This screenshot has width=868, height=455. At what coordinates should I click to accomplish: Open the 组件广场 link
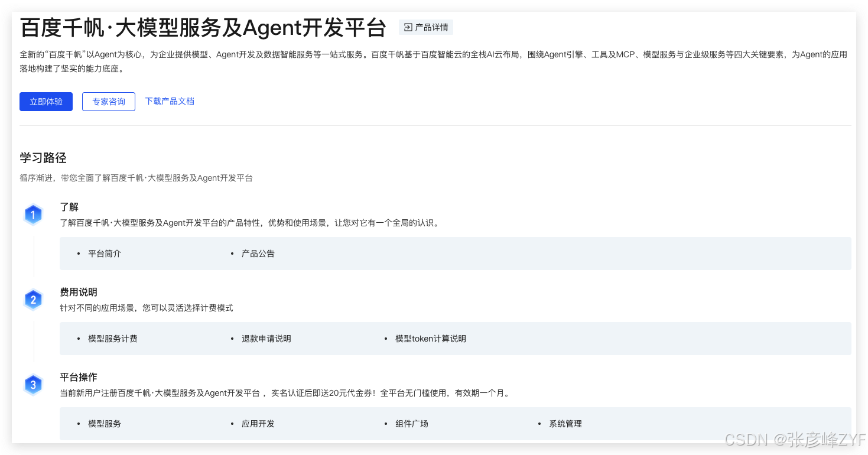pos(412,424)
